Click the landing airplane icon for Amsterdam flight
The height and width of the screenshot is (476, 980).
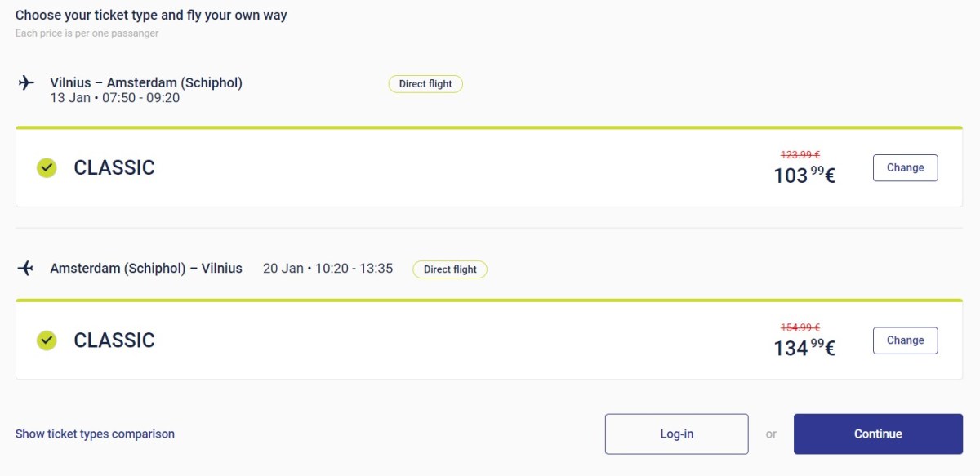pos(28,268)
